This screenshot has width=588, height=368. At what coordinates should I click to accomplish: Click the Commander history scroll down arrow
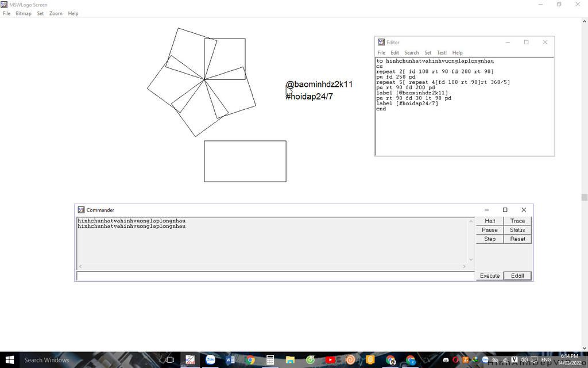[471, 259]
